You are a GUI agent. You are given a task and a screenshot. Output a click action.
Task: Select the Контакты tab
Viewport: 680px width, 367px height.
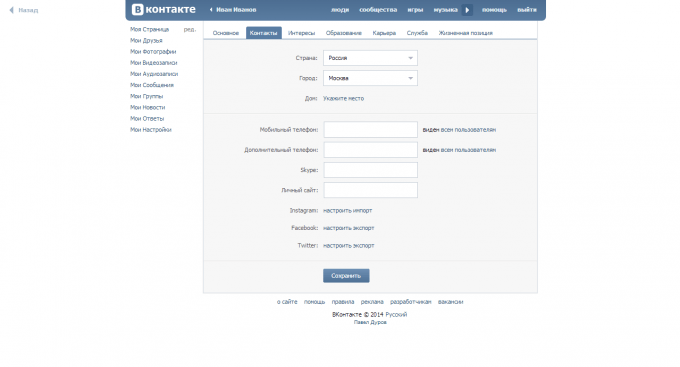pyautogui.click(x=264, y=33)
